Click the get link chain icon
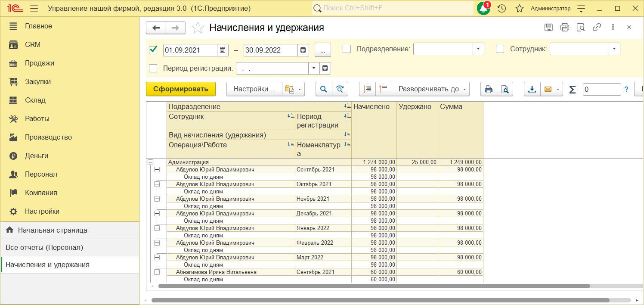Screen dimensions: 644x305 (597, 28)
